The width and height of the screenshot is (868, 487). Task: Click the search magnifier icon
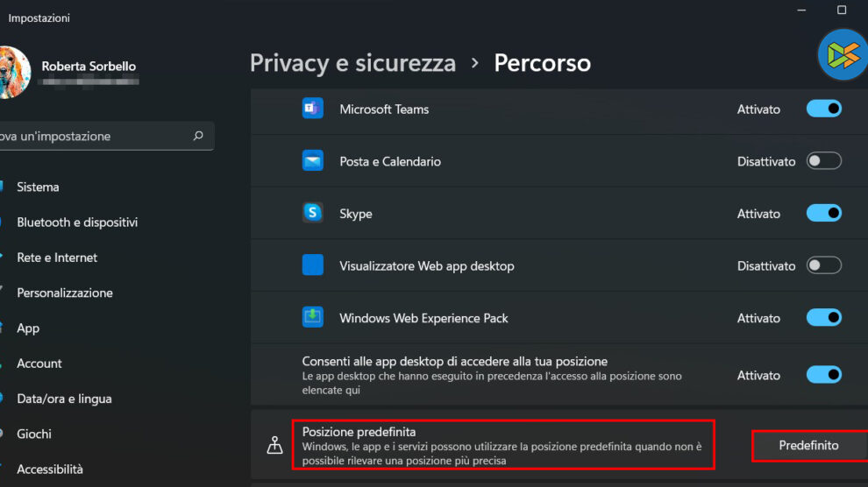[x=198, y=137]
